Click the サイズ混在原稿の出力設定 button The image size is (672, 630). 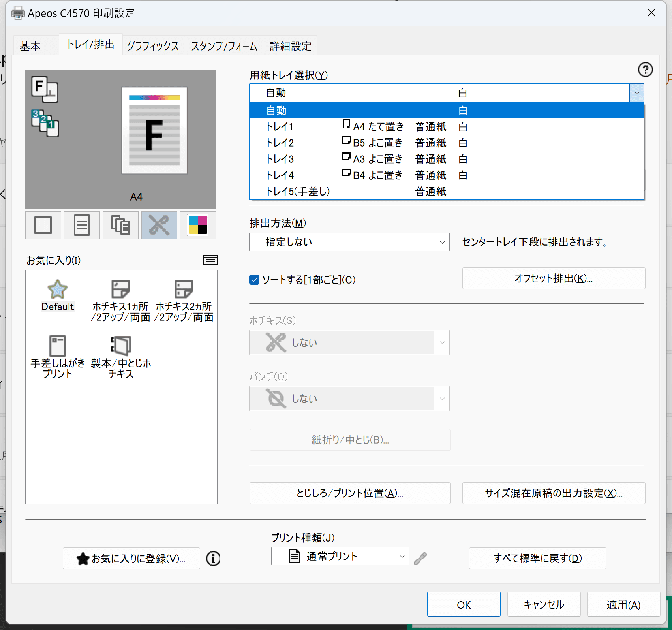pos(554,493)
